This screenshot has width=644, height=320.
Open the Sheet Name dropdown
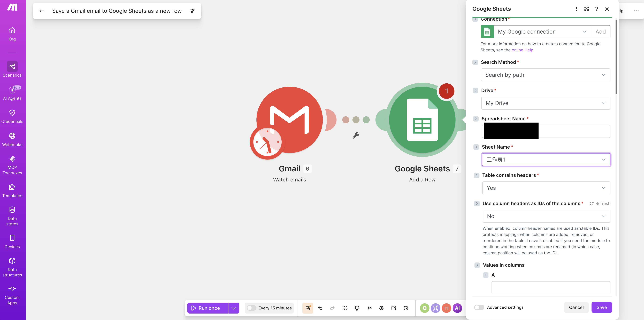546,160
